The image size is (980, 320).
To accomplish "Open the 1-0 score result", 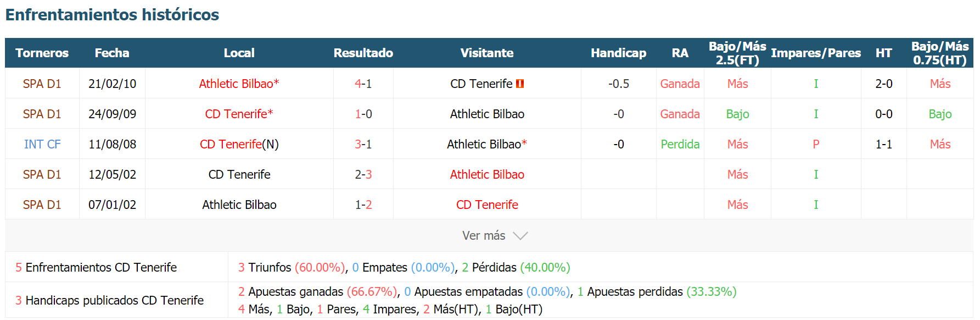I will [363, 114].
